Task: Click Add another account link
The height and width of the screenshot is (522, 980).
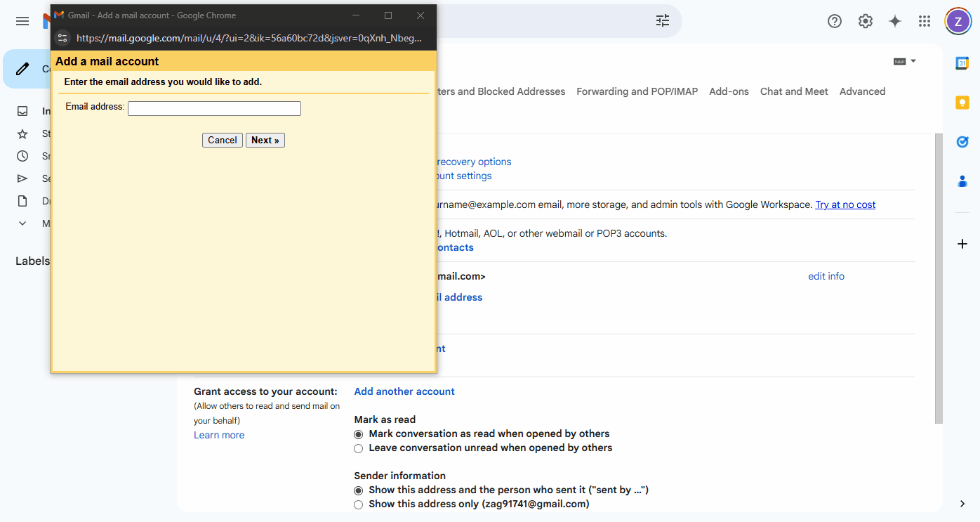Action: coord(404,391)
